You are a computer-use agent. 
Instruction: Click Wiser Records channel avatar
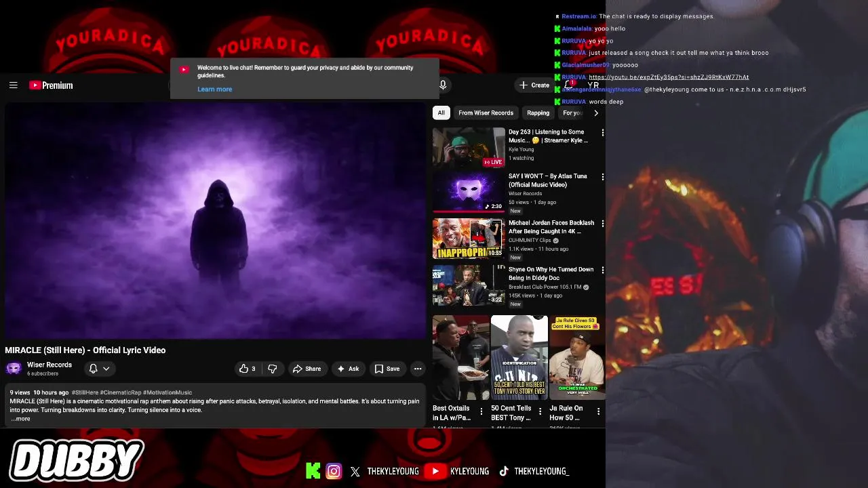click(14, 369)
